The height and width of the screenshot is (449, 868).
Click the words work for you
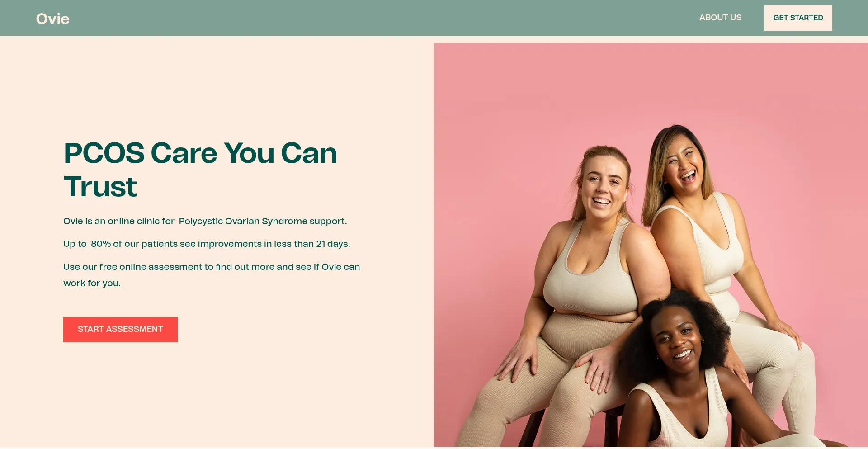[x=92, y=283]
